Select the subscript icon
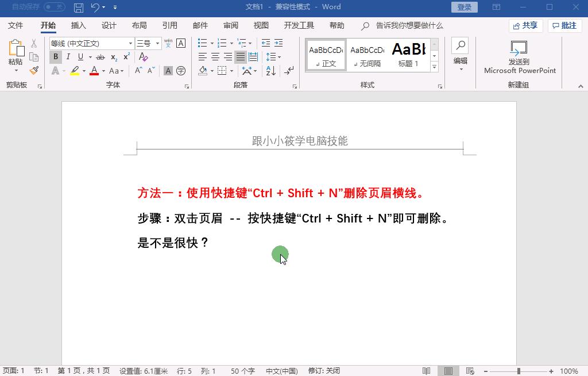The image size is (588, 376). point(113,57)
